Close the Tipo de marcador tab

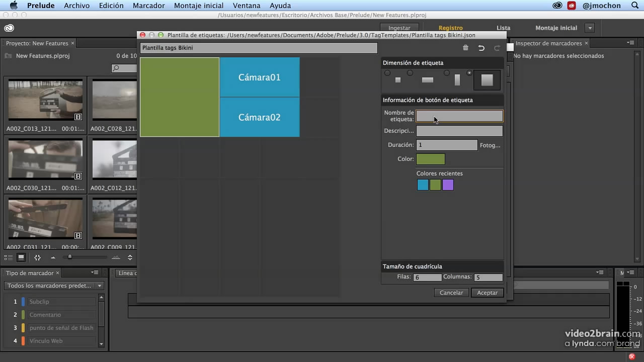click(57, 273)
